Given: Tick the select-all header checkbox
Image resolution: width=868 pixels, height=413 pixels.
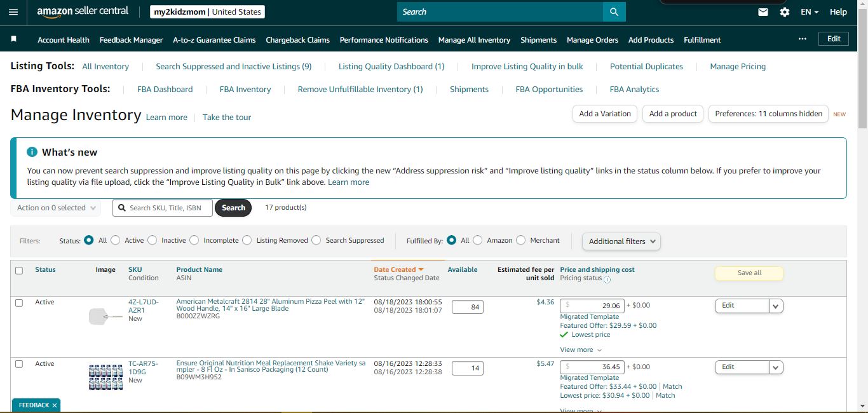Looking at the screenshot, I should (19, 271).
